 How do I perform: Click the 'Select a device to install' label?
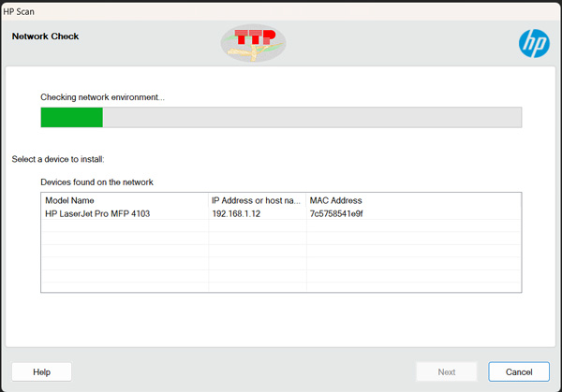tap(58, 159)
